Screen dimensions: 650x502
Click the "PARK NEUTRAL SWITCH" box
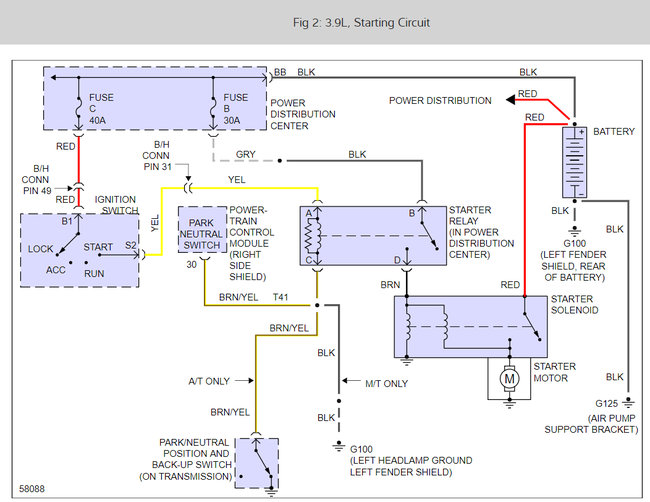tap(202, 229)
